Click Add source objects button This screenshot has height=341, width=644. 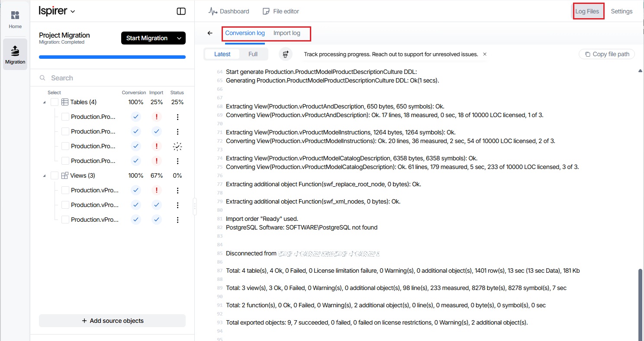[x=112, y=321]
